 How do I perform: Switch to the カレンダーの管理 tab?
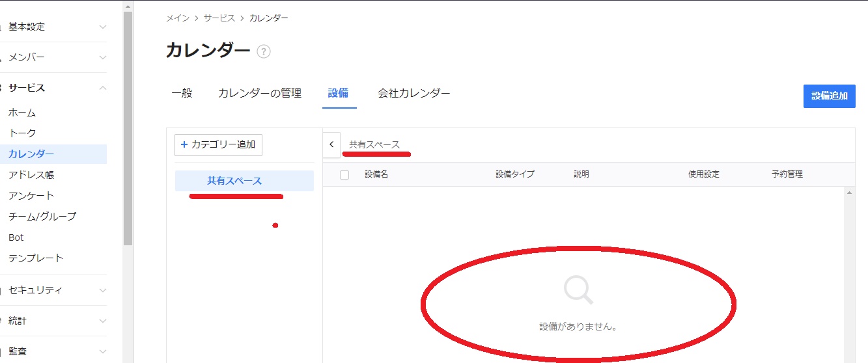pos(260,93)
